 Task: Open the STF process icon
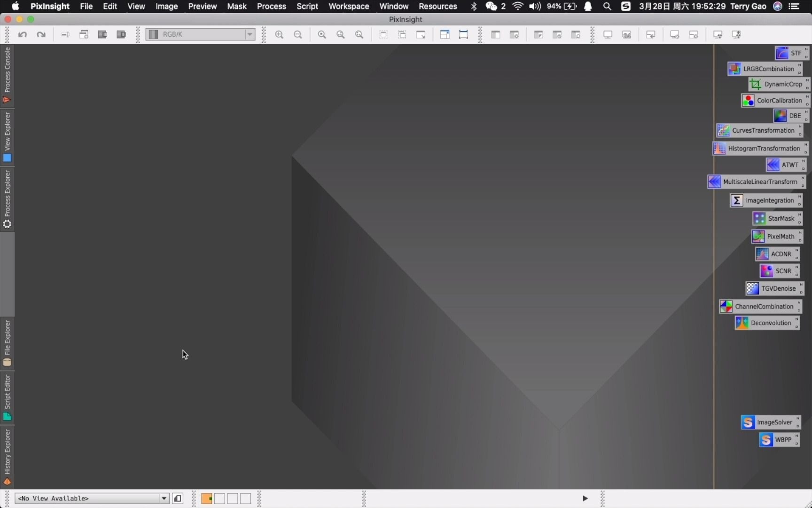click(792, 53)
